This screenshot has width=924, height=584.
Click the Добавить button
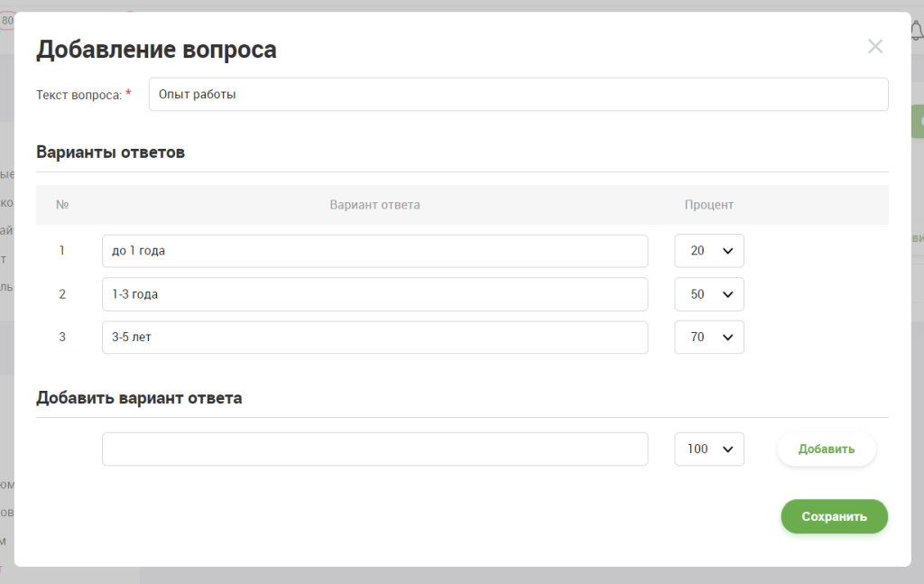pyautogui.click(x=827, y=449)
